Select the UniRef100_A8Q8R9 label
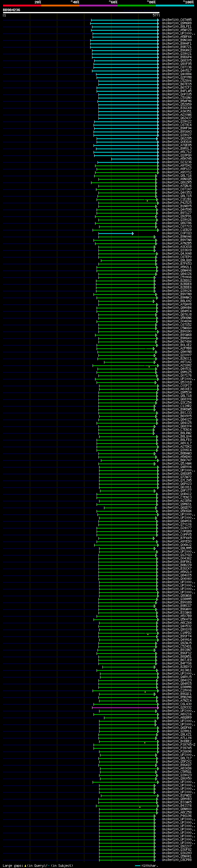 pos(177,717)
